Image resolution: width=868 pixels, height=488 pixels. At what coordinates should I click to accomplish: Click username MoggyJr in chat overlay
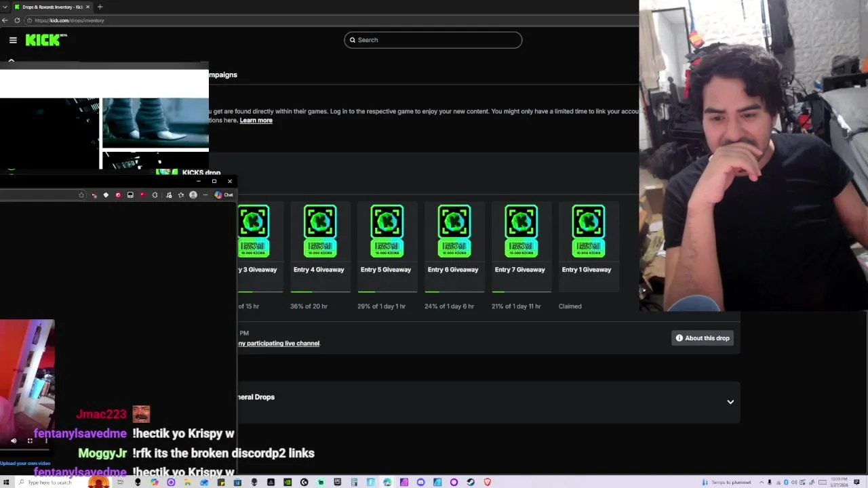coord(102,453)
